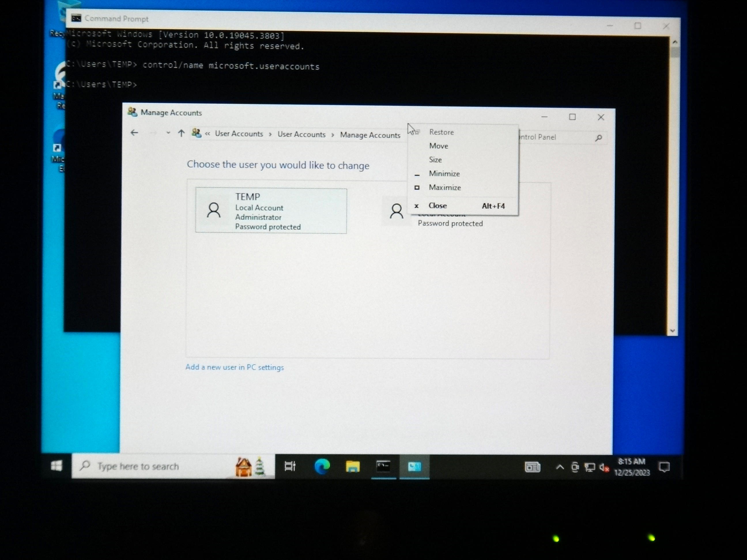This screenshot has width=747, height=560.
Task: Click the taskbar search box
Action: pos(173,466)
